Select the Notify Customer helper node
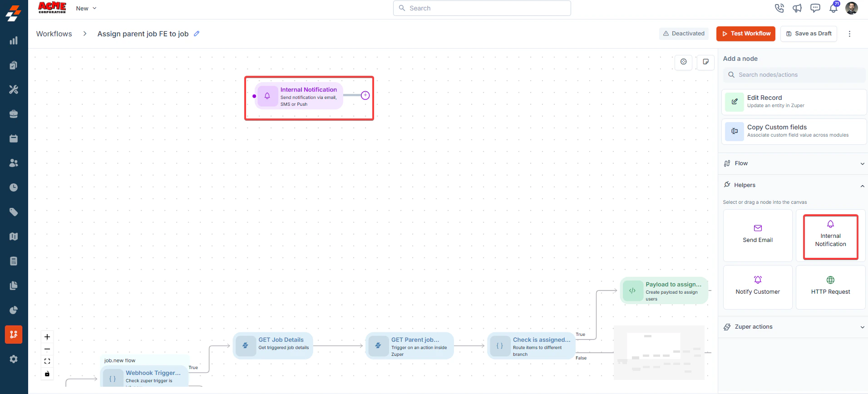868x394 pixels. click(x=758, y=287)
